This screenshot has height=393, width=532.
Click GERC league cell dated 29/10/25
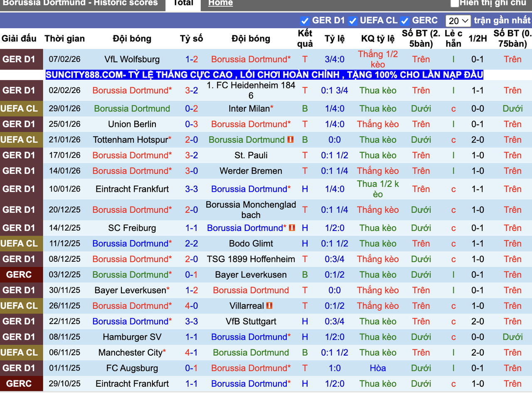click(21, 384)
